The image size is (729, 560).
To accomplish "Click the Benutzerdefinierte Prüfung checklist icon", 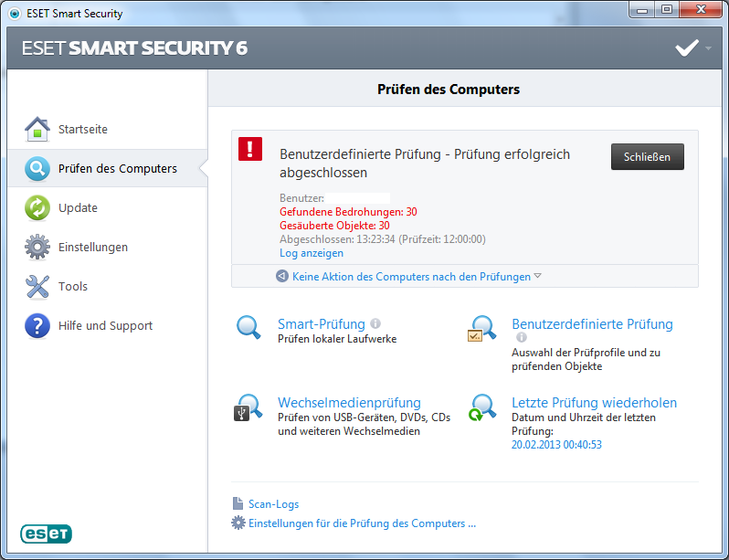I will pos(481,329).
